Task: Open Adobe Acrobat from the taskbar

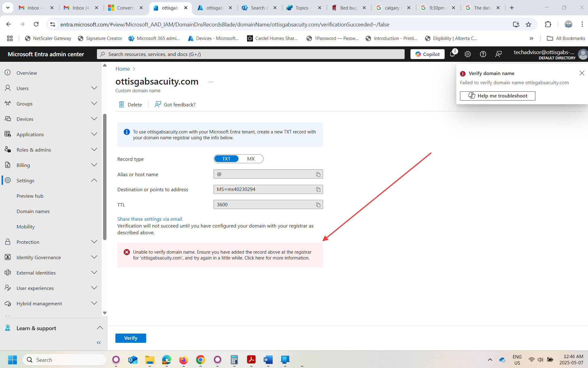Action: [251, 360]
